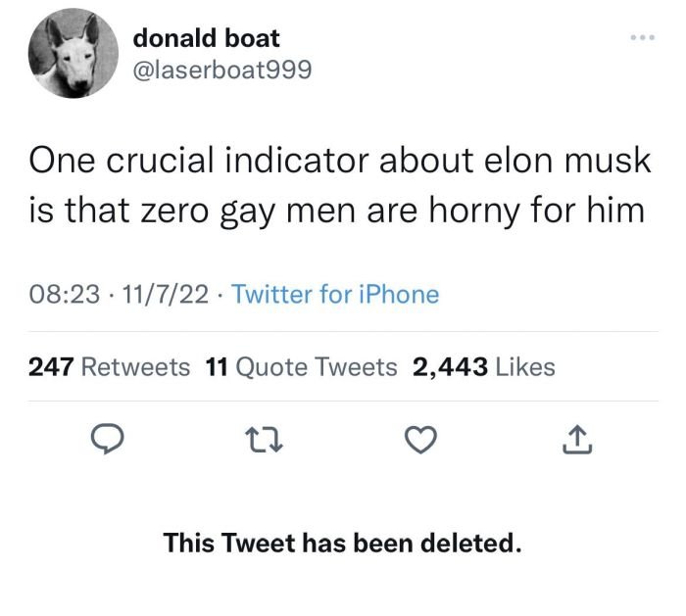Image resolution: width=686 pixels, height=616 pixels.
Task: Click the phrase 'is that zero' in tweet
Action: (x=109, y=213)
